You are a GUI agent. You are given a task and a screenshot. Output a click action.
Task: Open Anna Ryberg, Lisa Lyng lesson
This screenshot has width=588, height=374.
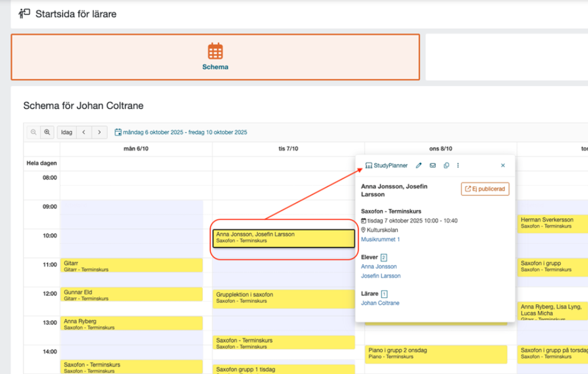click(552, 311)
